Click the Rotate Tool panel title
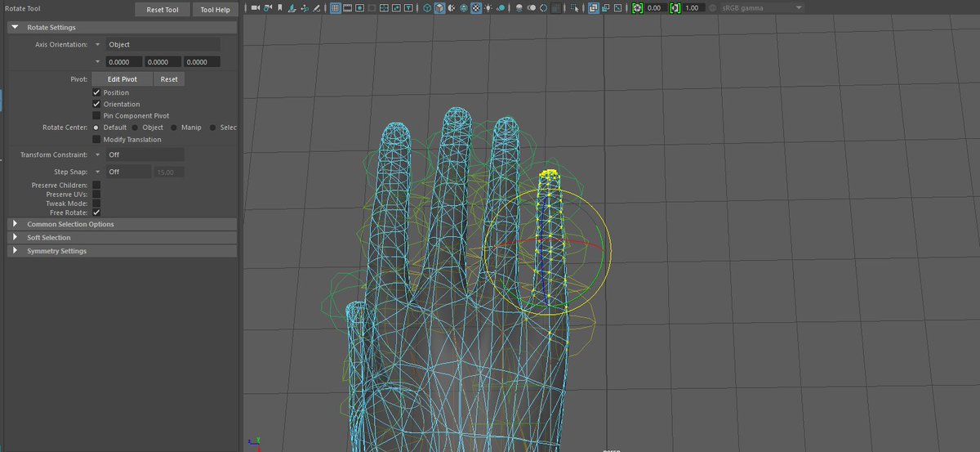980x452 pixels. [23, 9]
